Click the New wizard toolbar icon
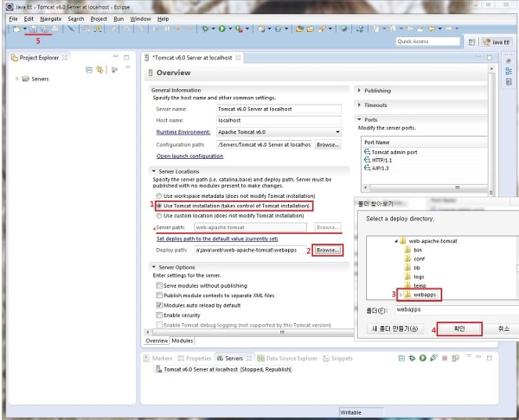 pos(16,29)
